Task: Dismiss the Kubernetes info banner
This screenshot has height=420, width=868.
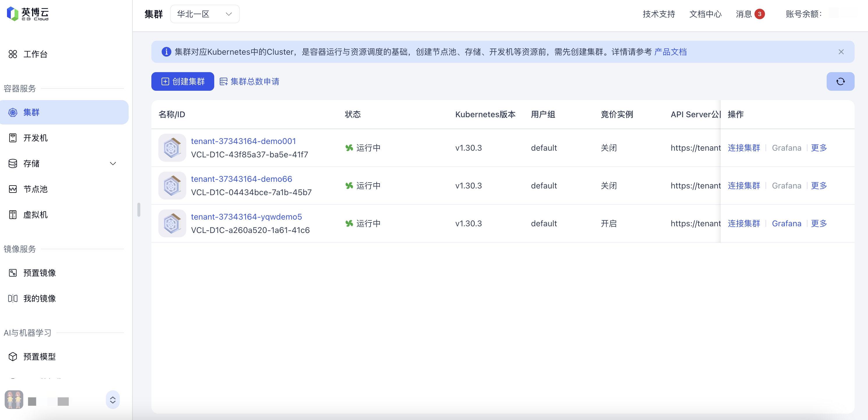Action: 841,52
